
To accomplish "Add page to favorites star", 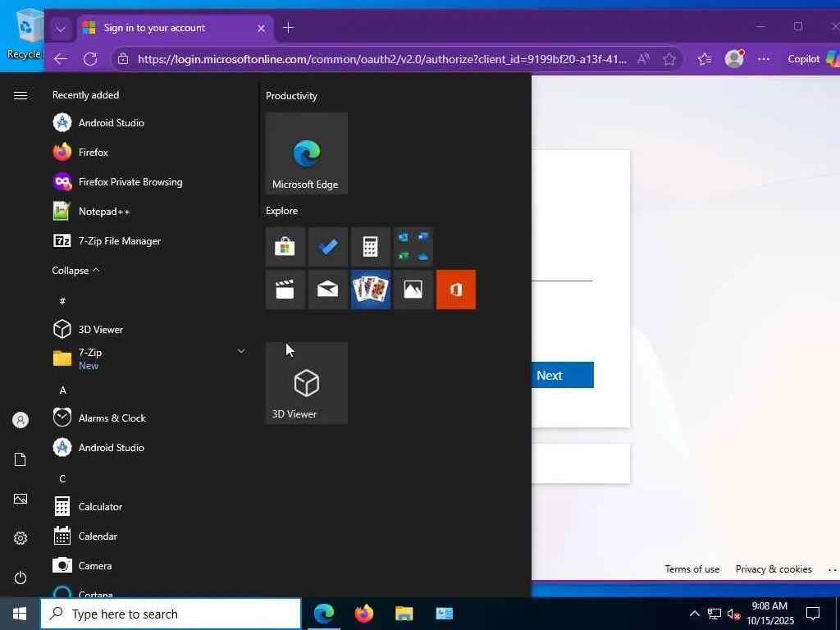I will click(x=669, y=59).
